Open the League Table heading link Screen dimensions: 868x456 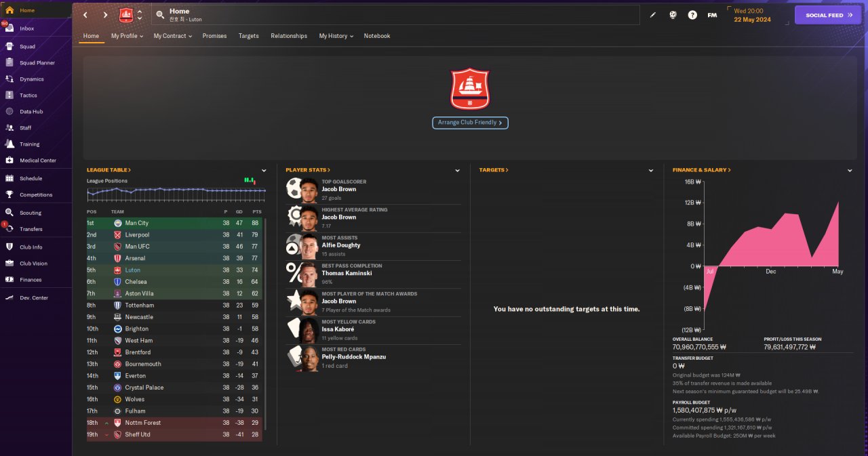pyautogui.click(x=108, y=170)
